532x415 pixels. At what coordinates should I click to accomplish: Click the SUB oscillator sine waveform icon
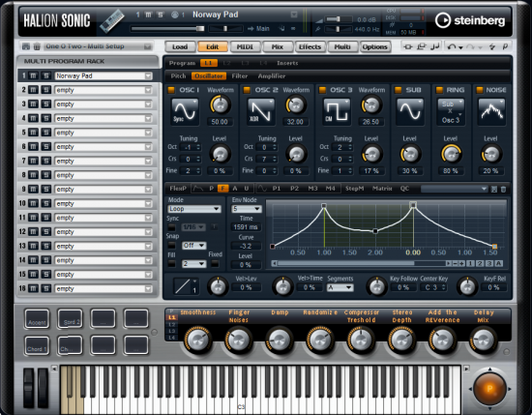[x=410, y=111]
